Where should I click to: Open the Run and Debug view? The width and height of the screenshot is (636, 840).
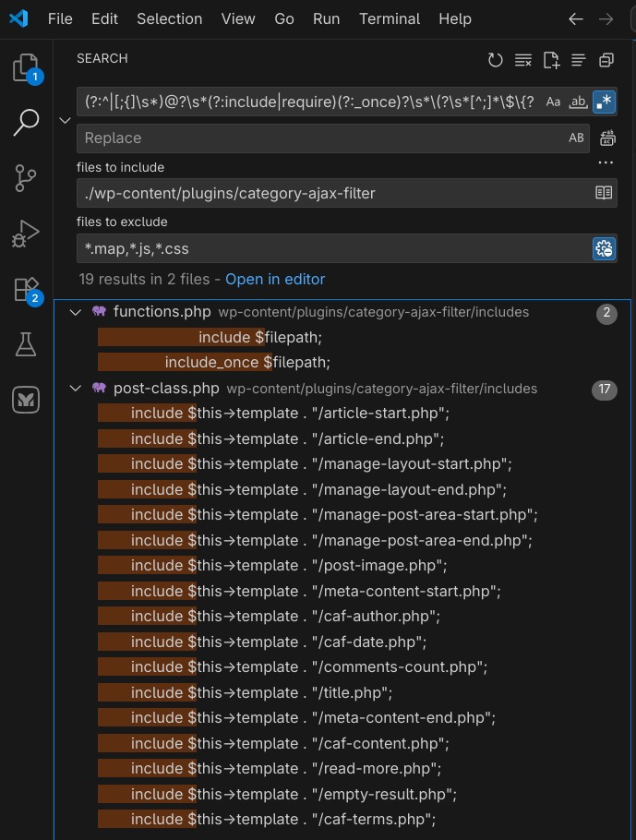click(x=26, y=234)
